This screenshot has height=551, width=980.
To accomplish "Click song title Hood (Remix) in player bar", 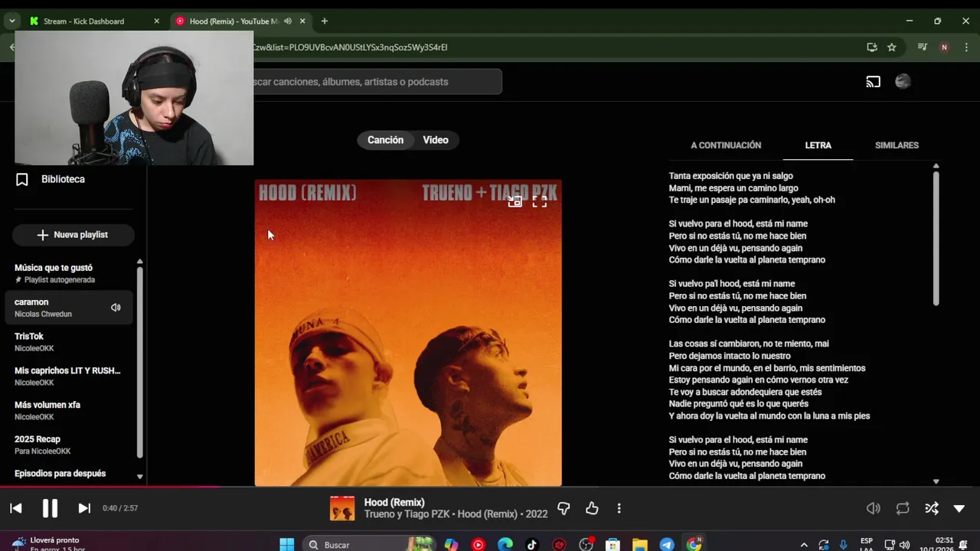I will click(394, 502).
